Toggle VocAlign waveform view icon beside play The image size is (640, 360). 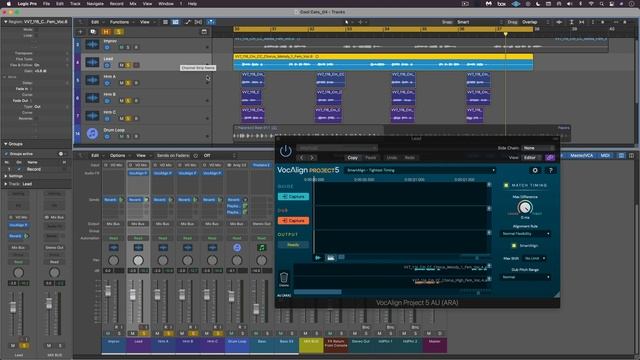[331, 258]
